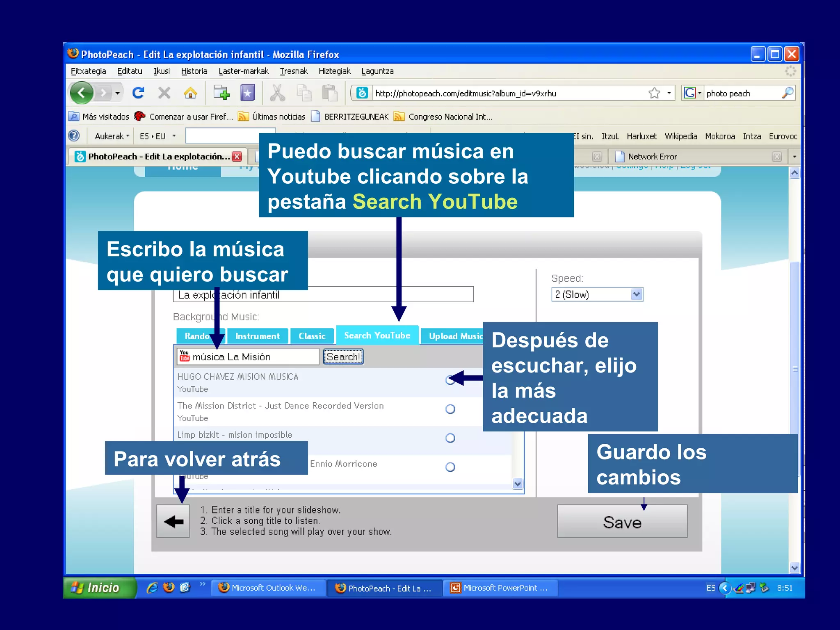Open the Ikusi menu
The height and width of the screenshot is (630, 840).
[x=162, y=71]
